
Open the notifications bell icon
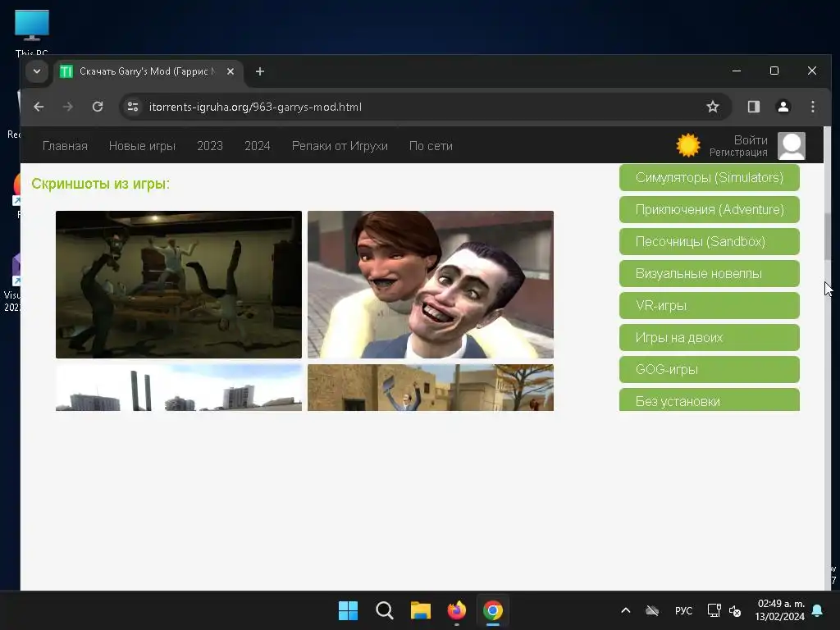(818, 610)
